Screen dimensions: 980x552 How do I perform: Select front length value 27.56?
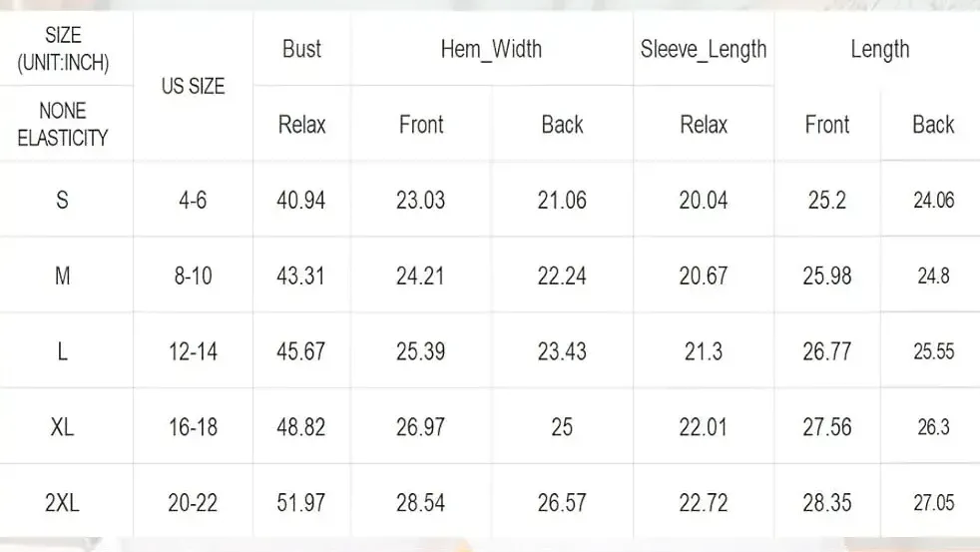827,427
